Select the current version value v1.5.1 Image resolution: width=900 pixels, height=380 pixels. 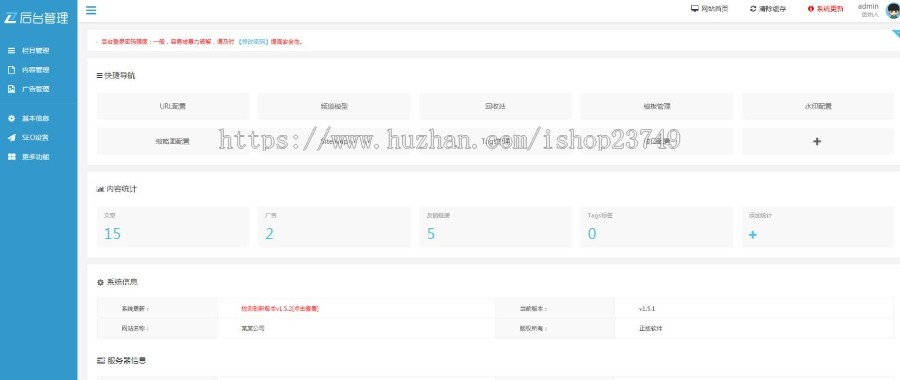(647, 309)
